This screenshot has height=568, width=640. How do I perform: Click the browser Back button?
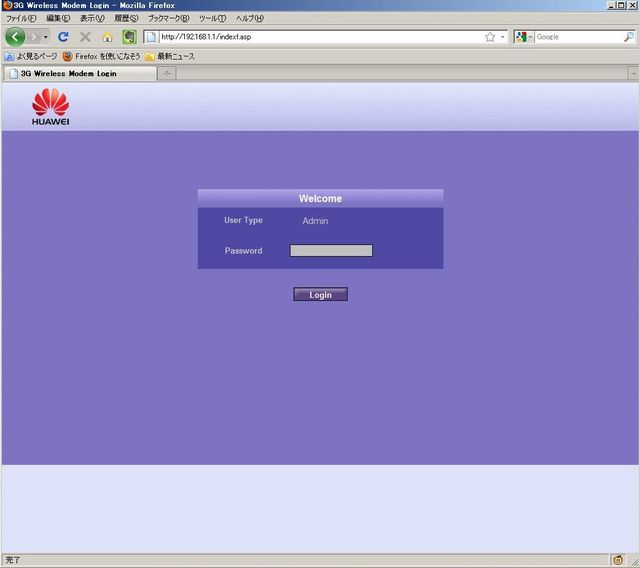pyautogui.click(x=15, y=37)
